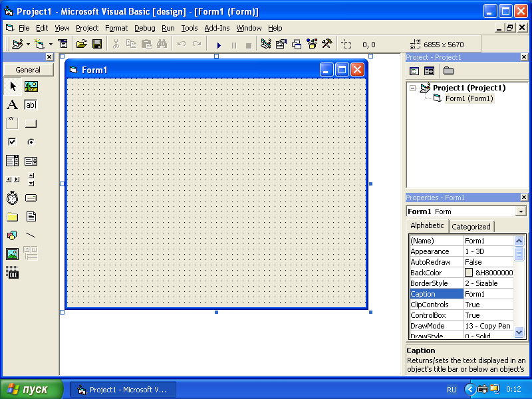Click Add Standard EXE Project toolbar icon
Image resolution: width=532 pixels, height=399 pixels.
[x=17, y=44]
